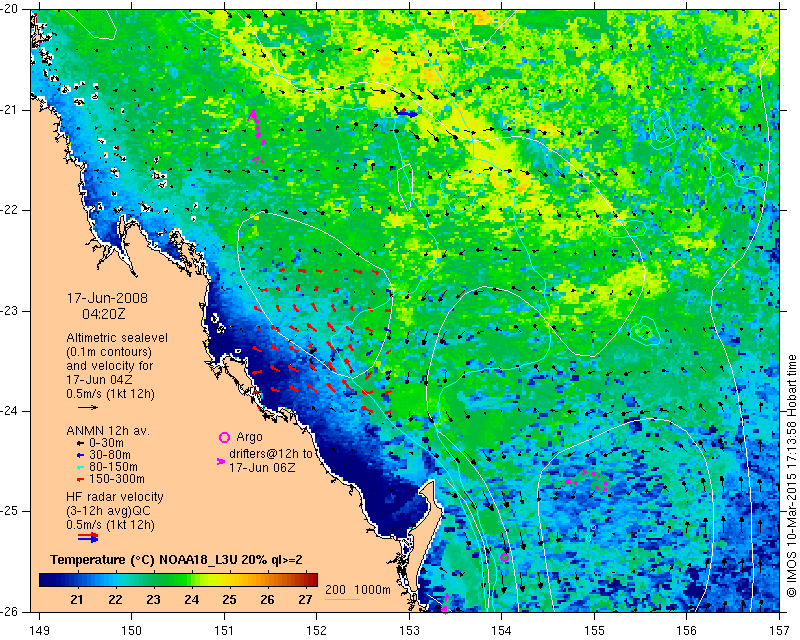Click the red 150-300m legend arrow
This screenshot has width=800, height=640.
tap(80, 480)
